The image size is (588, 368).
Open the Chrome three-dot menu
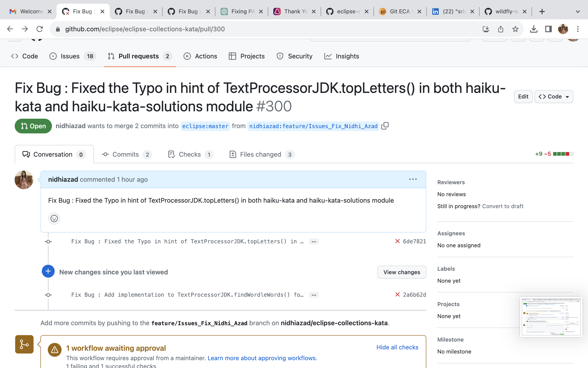coord(578,29)
